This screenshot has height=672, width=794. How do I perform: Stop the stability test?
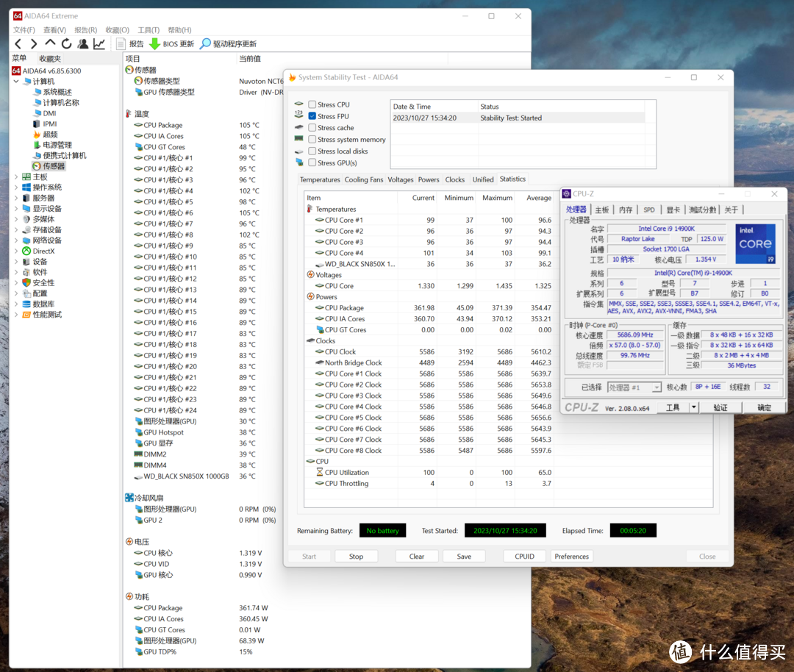[x=356, y=557]
